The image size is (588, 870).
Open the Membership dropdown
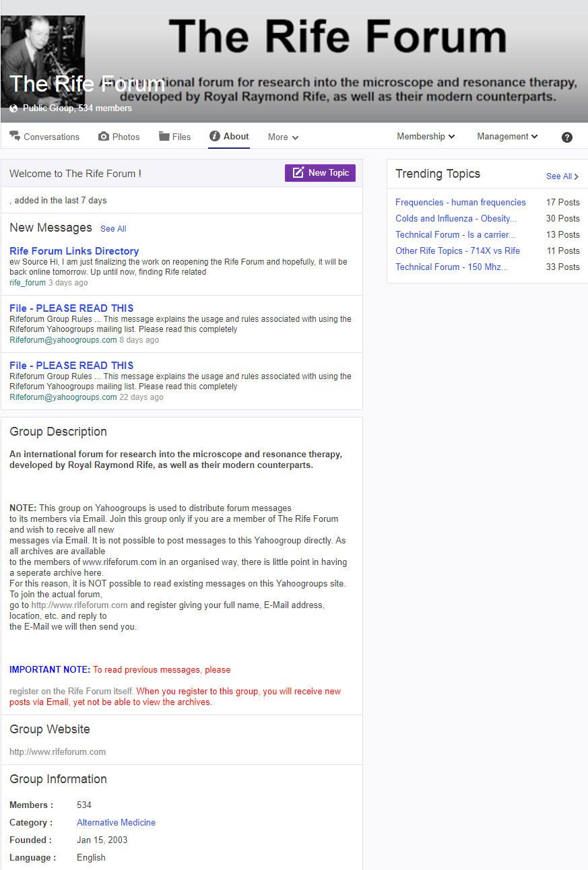tap(426, 136)
